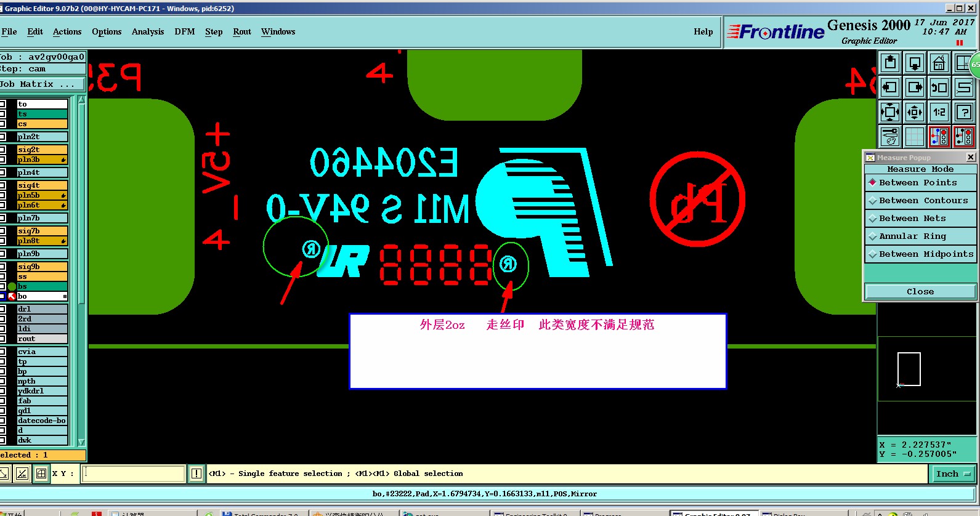Image resolution: width=980 pixels, height=516 pixels.
Task: Open the Options menu
Action: click(x=107, y=32)
